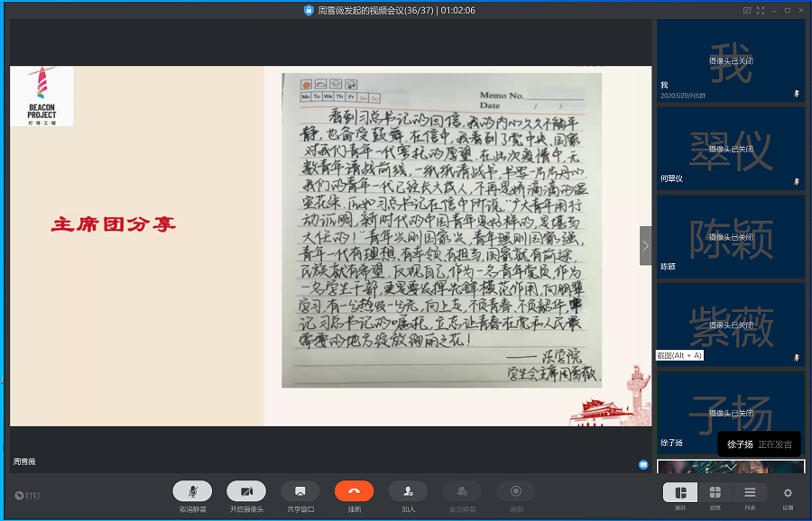Collapse participant panel with right chevron
The image size is (812, 521).
click(x=645, y=245)
